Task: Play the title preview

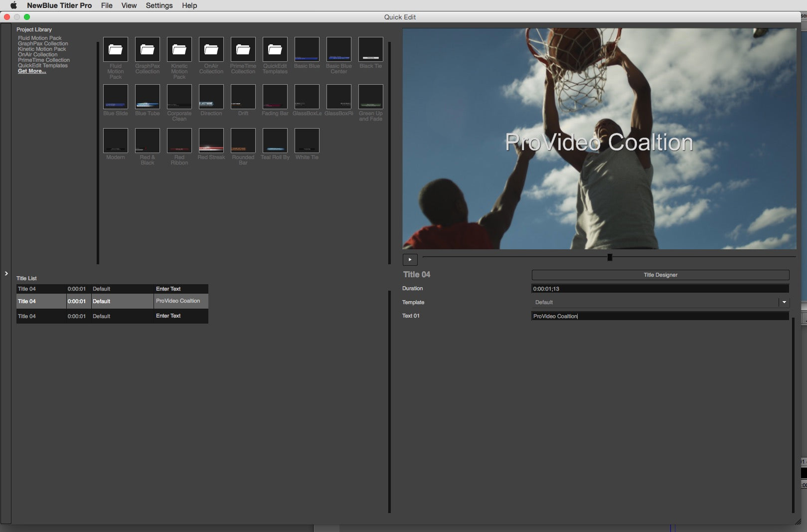Action: tap(410, 259)
